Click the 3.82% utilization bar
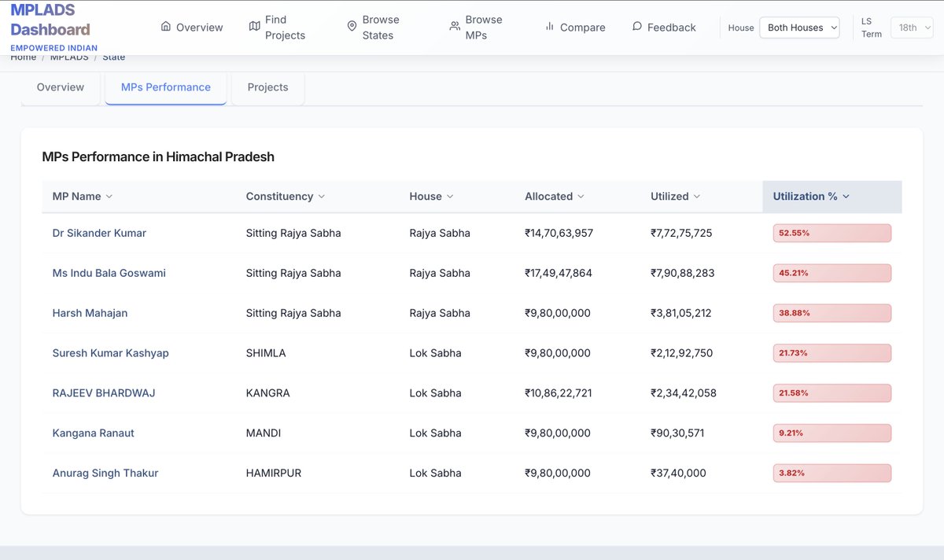The height and width of the screenshot is (560, 944). 832,473
